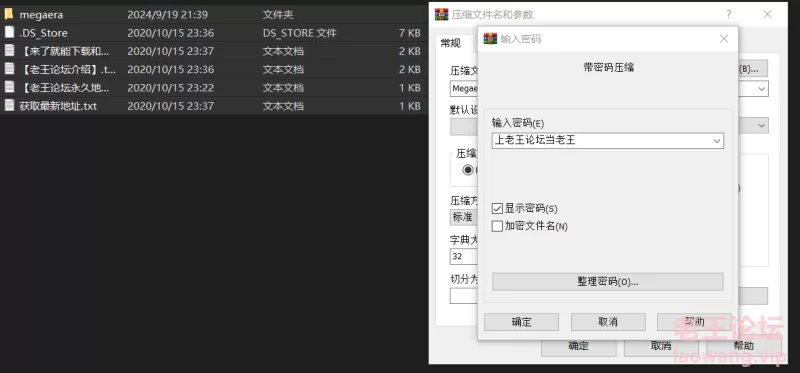Click the 【老王论坛介绍】 text file icon
This screenshot has height=373, width=800.
9,69
